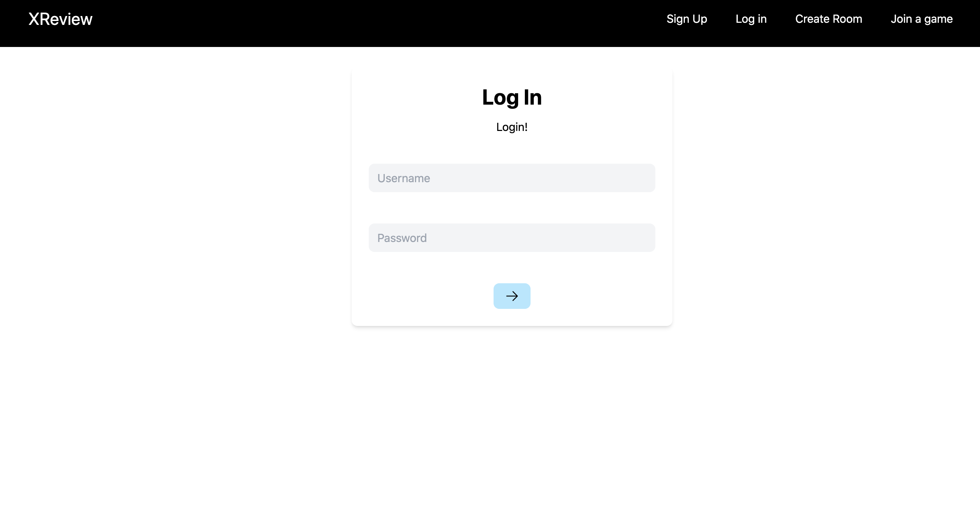
Task: Click the XReview brand title
Action: tap(60, 19)
